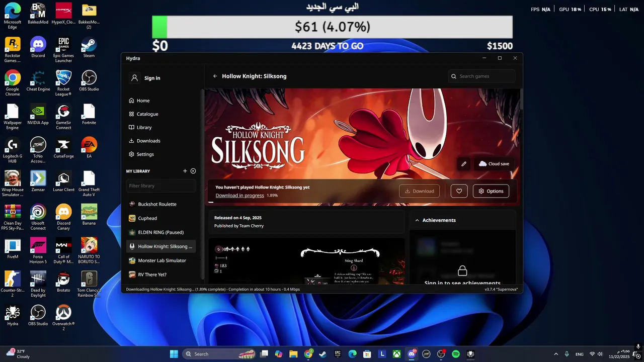The width and height of the screenshot is (644, 362).
Task: Open the Windows Start menu
Action: point(174,354)
